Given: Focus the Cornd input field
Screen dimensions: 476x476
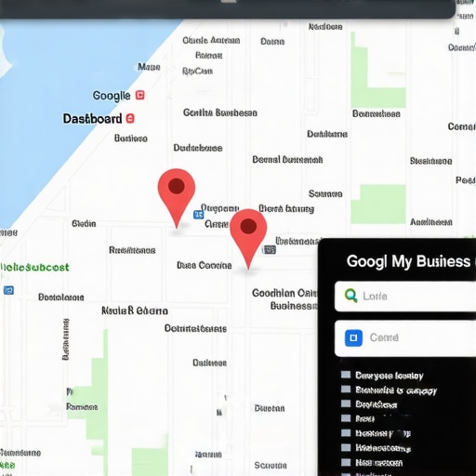Looking at the screenshot, I should [x=405, y=338].
